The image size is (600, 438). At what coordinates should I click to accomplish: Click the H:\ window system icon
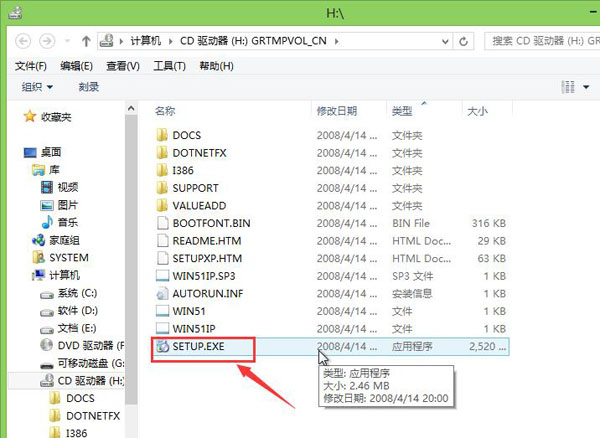tap(15, 13)
